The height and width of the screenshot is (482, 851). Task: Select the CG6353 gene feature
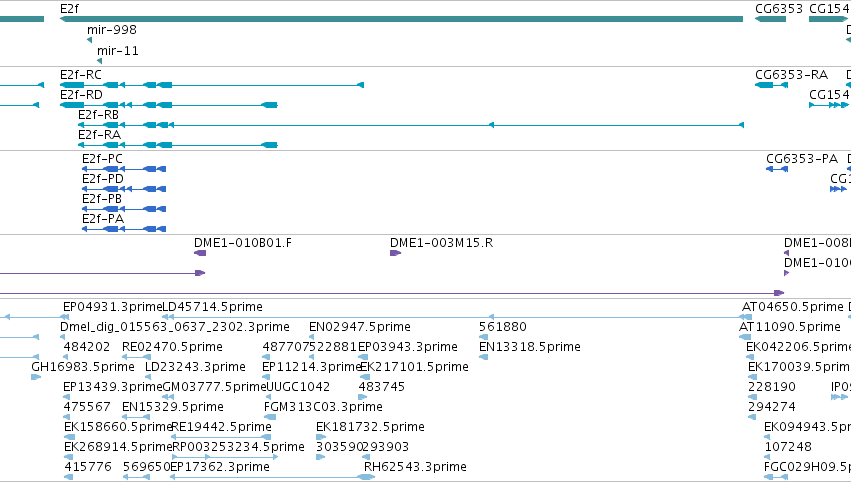click(770, 19)
